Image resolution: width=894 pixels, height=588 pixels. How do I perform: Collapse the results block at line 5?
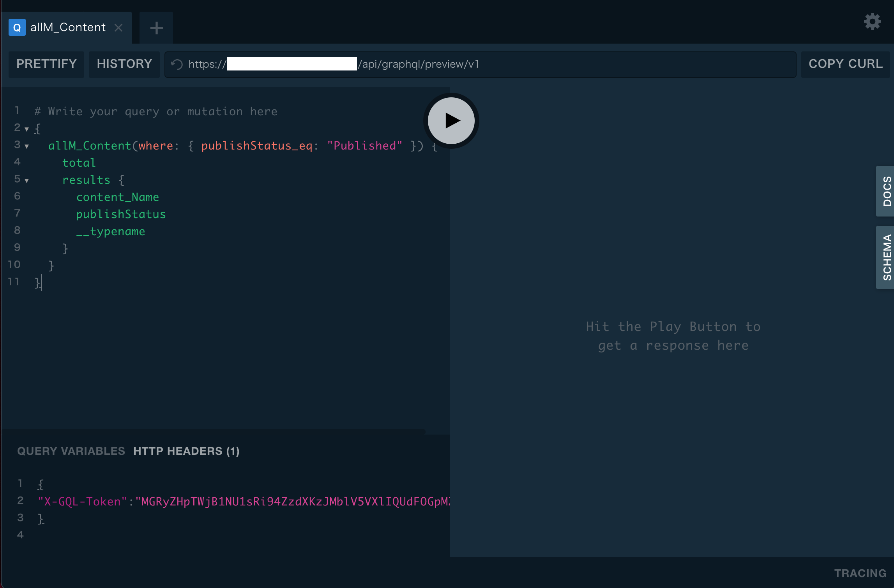coord(27,180)
